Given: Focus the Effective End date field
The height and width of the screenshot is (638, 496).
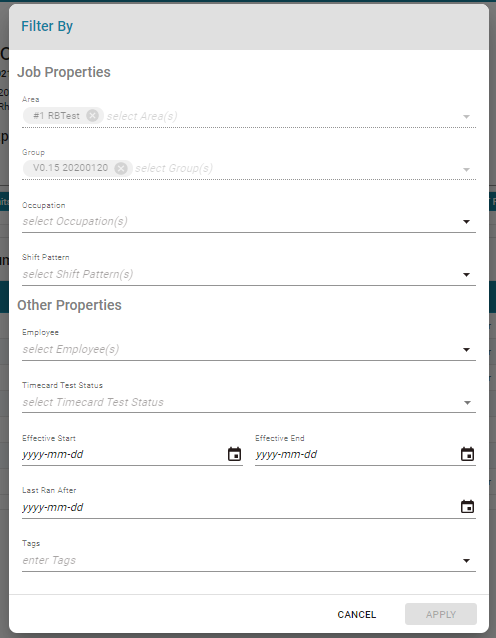Looking at the screenshot, I should click(x=357, y=454).
